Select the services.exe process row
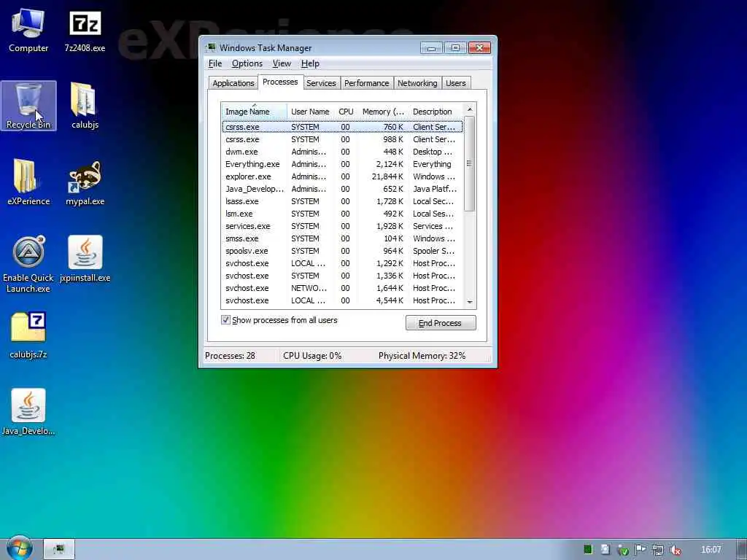 click(342, 226)
